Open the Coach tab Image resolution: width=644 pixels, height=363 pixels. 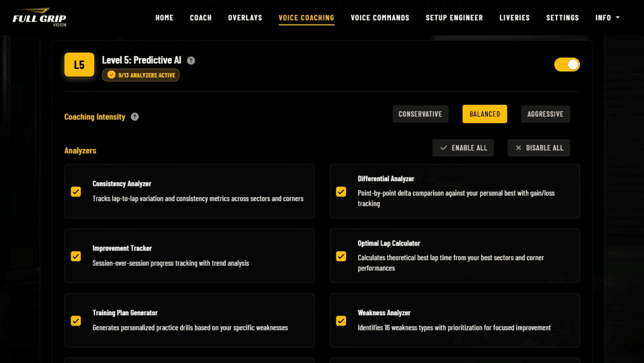(200, 18)
